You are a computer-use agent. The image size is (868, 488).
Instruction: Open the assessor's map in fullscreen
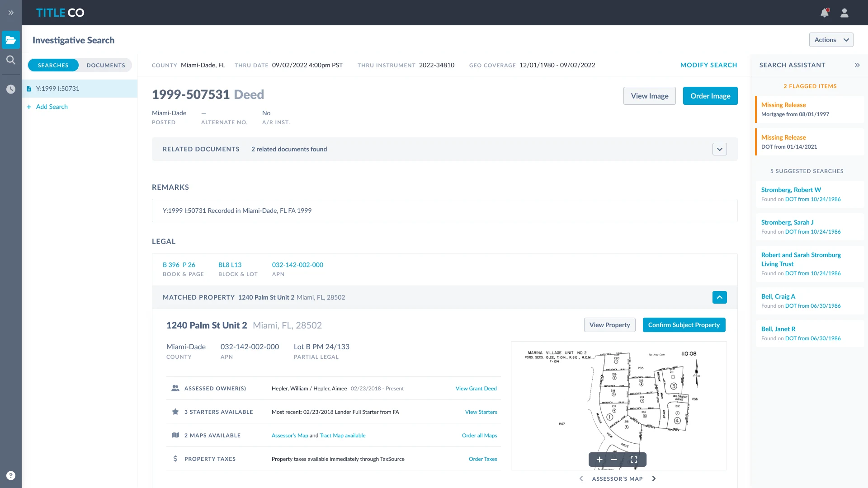634,460
